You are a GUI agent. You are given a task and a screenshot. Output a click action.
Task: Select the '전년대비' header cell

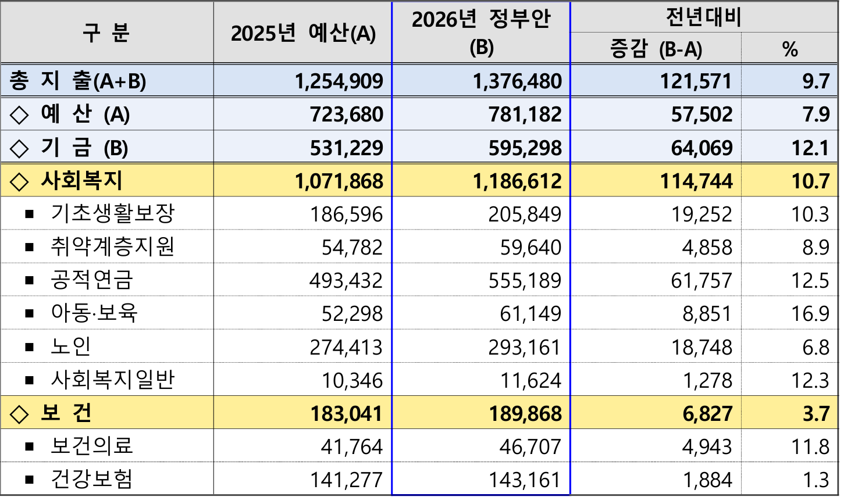(x=704, y=17)
